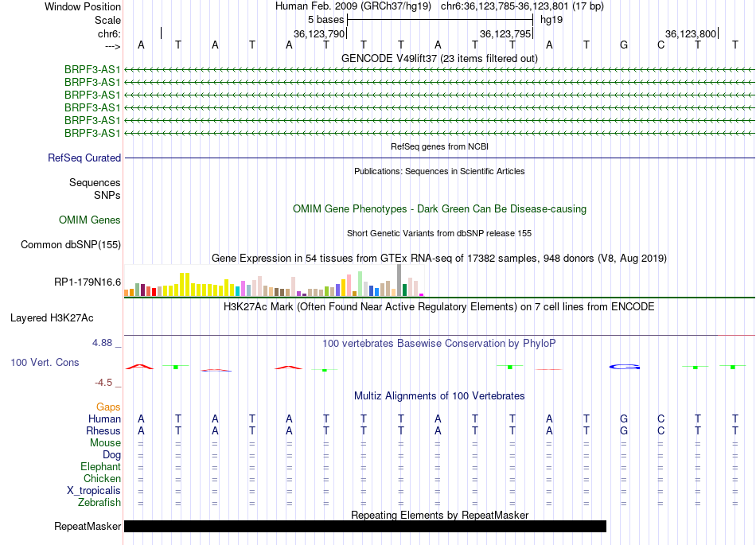The width and height of the screenshot is (756, 545).
Task: Open Publications: Sequences in Scientific Articles title
Action: coord(439,171)
